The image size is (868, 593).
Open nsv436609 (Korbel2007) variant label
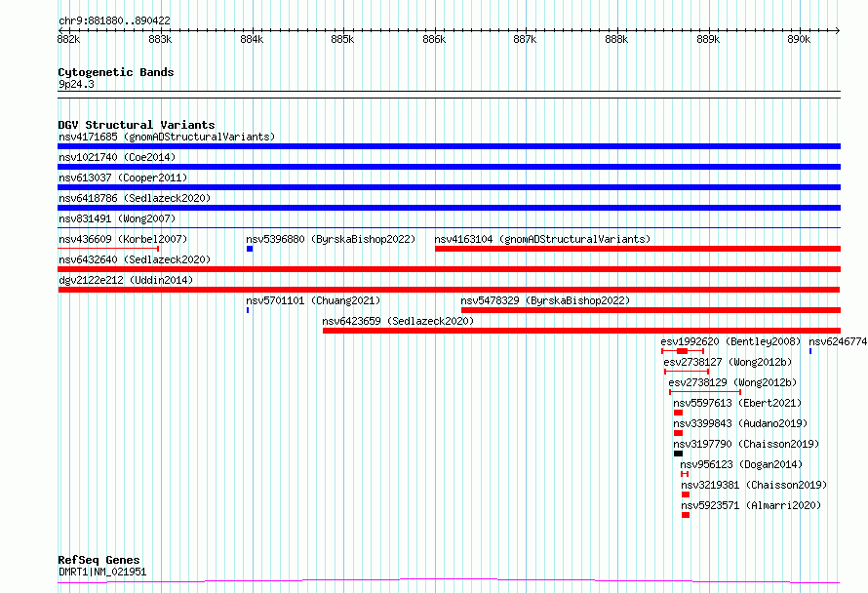[x=123, y=239]
